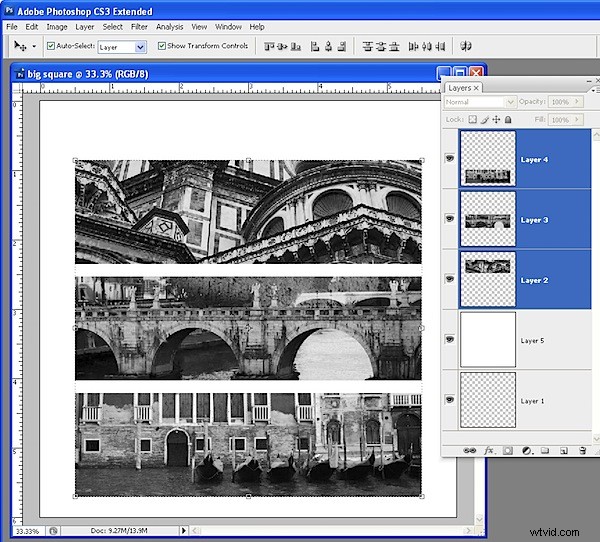
Task: Disable Show Transform Controls checkbox
Action: click(162, 46)
